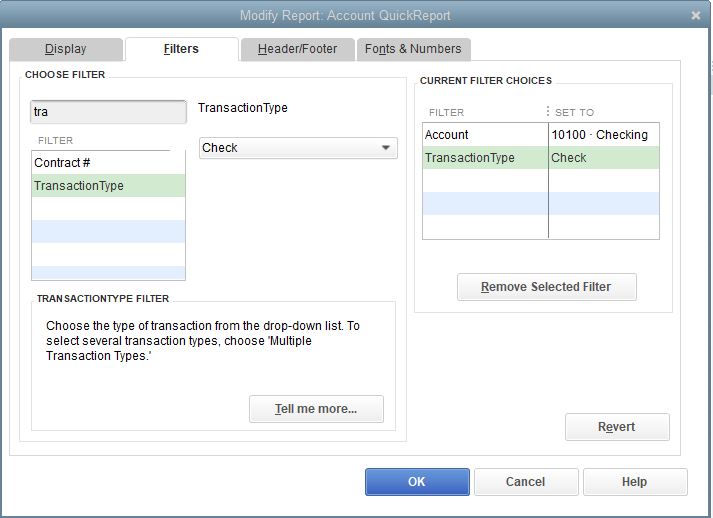
Task: Click the 'FILTER' header in Current Filter Choices
Action: [447, 112]
